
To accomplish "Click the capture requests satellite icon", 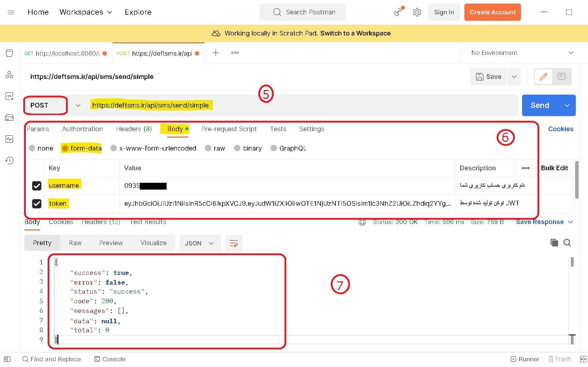I will 399,11.
